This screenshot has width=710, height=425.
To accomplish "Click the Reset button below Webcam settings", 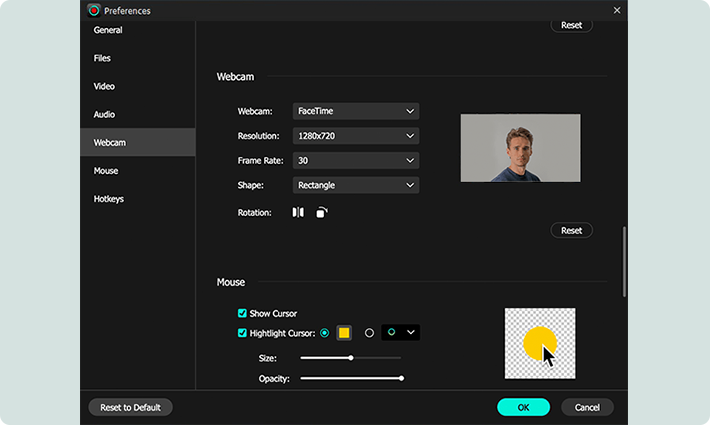I will [571, 230].
